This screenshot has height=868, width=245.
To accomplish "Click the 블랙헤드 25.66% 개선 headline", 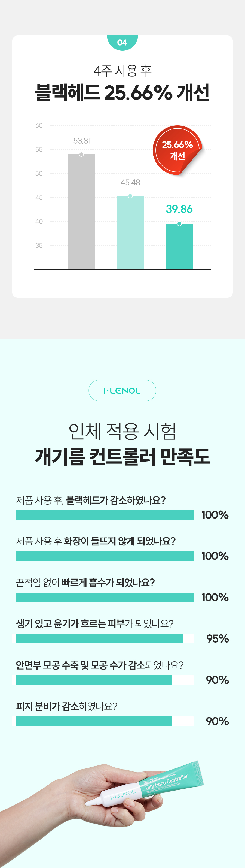I will coord(122,93).
